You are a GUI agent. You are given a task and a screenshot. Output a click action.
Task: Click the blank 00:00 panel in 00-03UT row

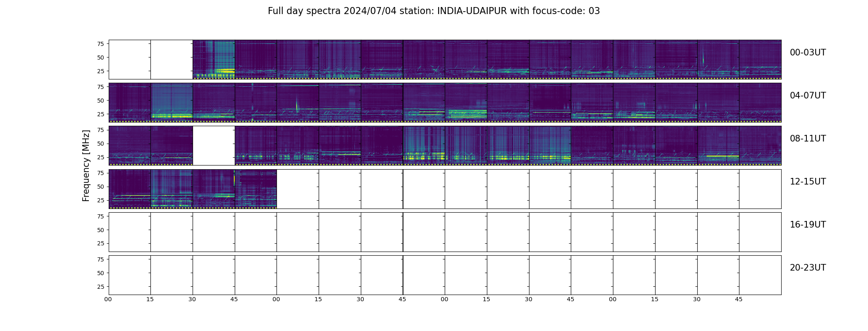coord(130,60)
